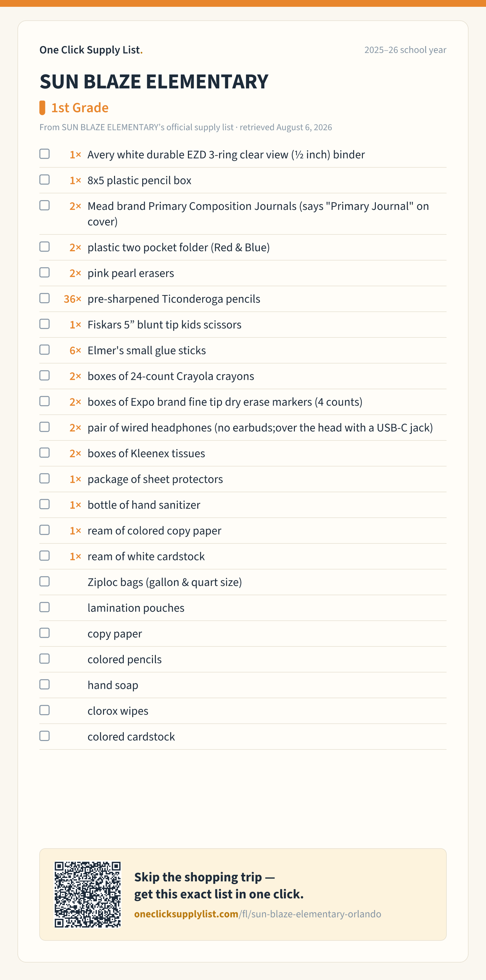Check the Kleenex tissues checkbox
Image resolution: width=486 pixels, height=980 pixels.
coord(44,453)
